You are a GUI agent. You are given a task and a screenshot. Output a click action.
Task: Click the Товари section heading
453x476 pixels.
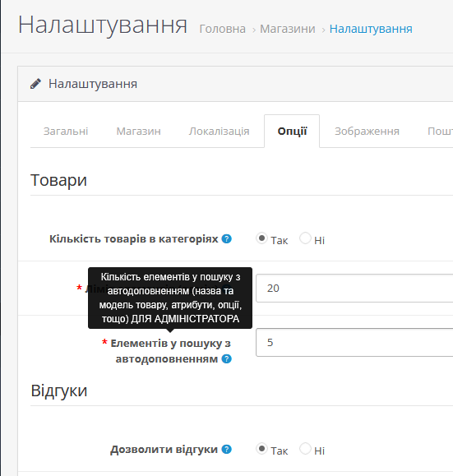[x=58, y=180]
